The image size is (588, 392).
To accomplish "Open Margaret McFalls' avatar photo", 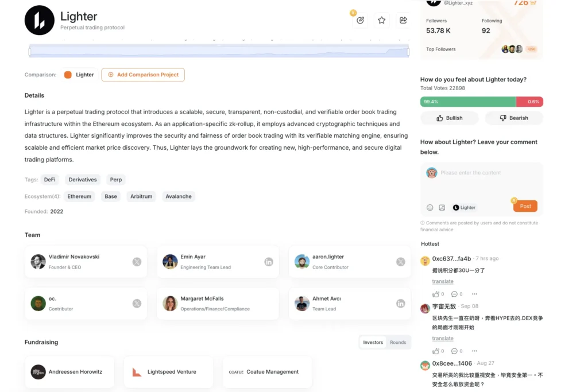I will point(170,304).
